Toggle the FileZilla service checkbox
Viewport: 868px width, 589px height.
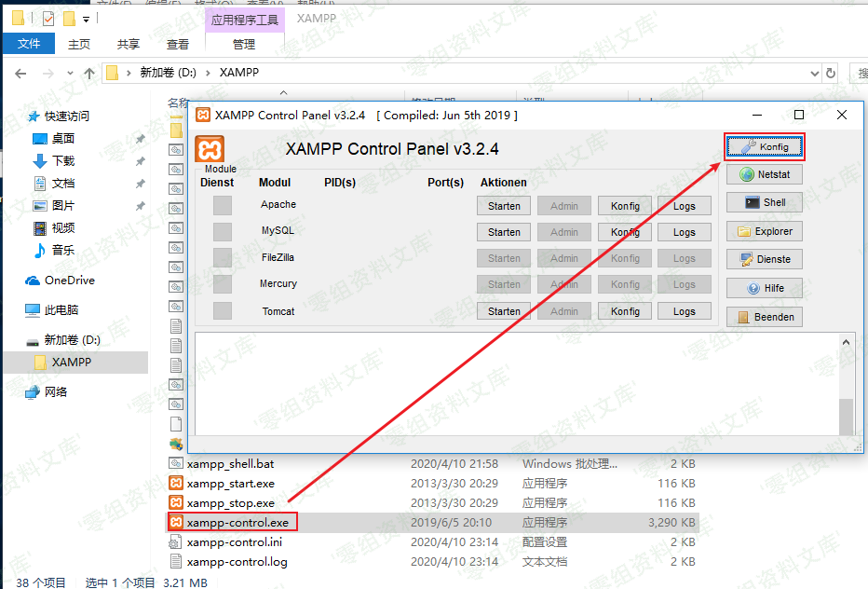tap(223, 257)
